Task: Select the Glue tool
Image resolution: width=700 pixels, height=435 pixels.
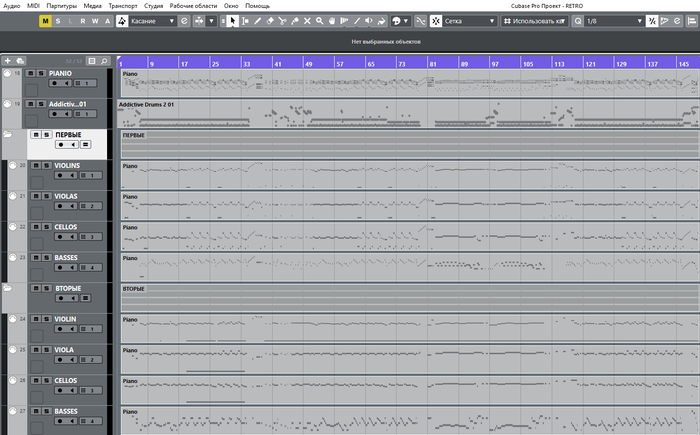Action: pos(294,20)
